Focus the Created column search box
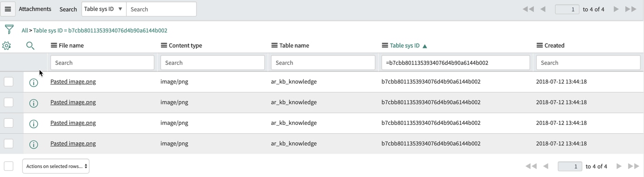 point(588,63)
